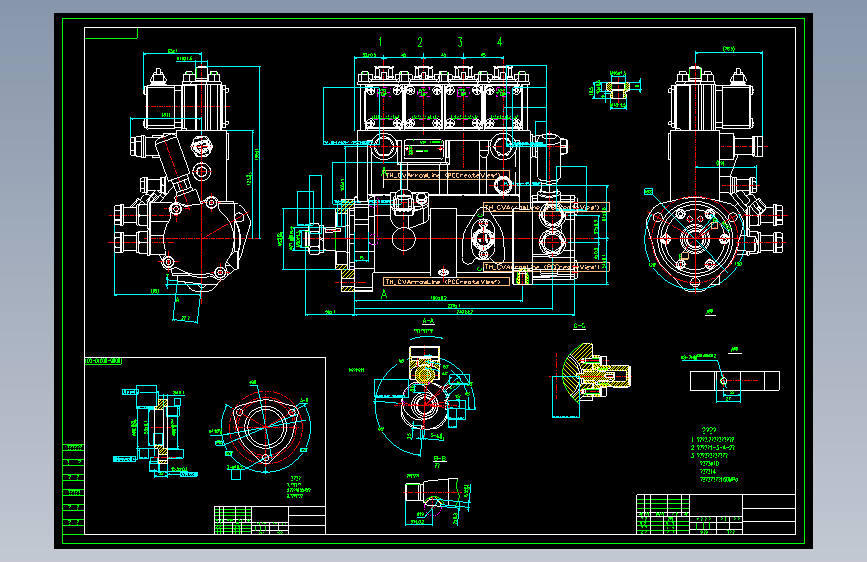This screenshot has width=867, height=562.
Task: Select the triangular flange view in inset frame
Action: tap(265, 427)
